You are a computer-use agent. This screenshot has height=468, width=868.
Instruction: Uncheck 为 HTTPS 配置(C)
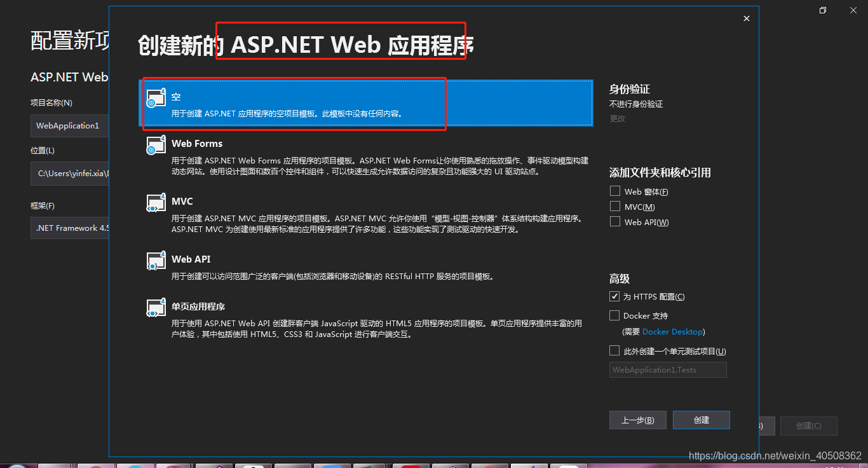pos(614,296)
